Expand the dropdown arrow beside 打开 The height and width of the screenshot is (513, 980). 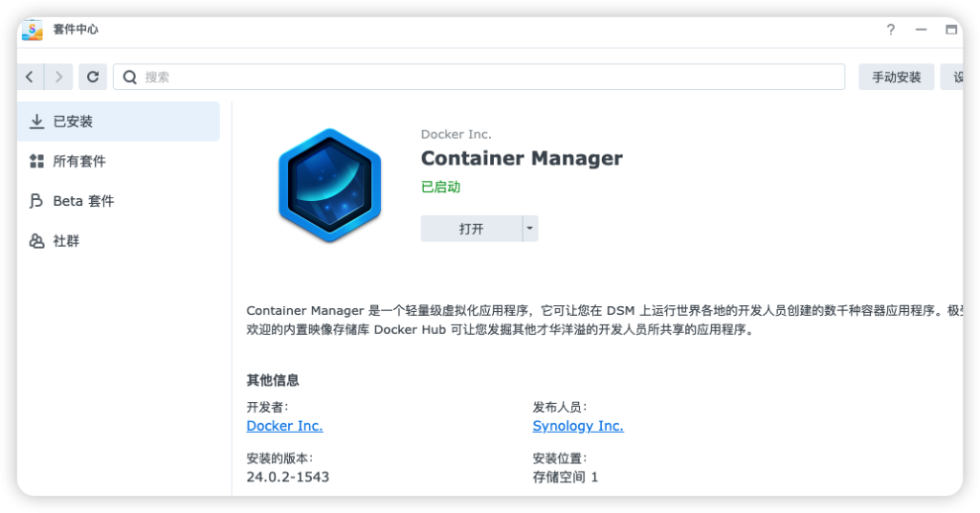pos(530,229)
